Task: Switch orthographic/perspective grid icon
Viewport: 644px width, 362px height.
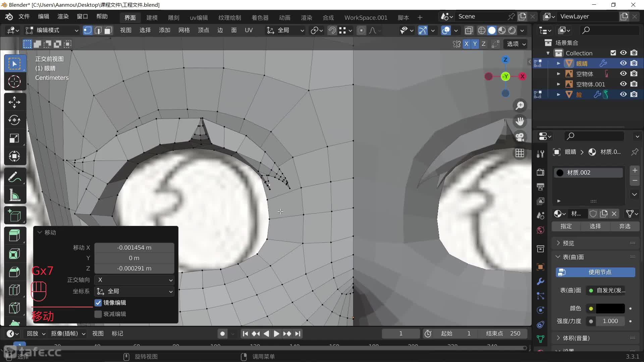Action: tap(520, 153)
